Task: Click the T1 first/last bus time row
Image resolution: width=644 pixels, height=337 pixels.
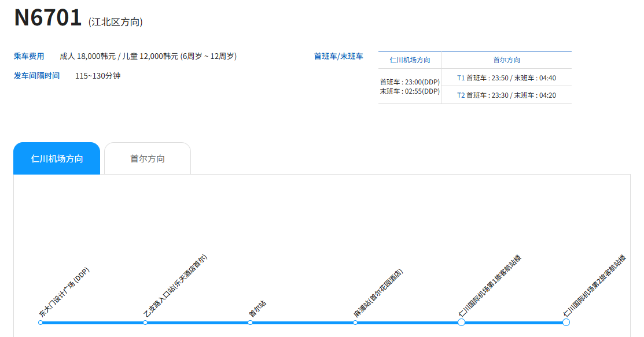Action: (x=506, y=77)
